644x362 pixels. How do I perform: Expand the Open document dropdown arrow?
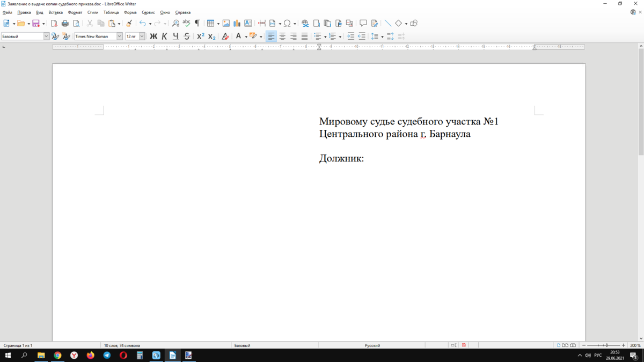[28, 24]
